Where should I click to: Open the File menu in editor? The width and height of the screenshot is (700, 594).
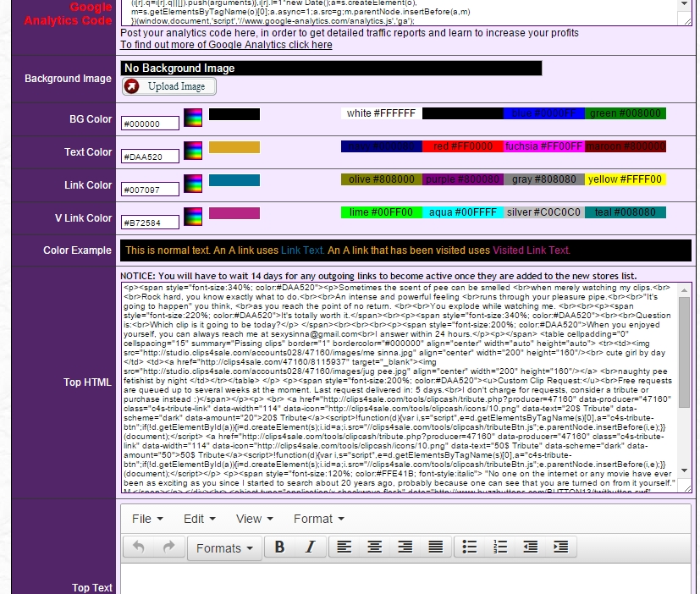147,519
